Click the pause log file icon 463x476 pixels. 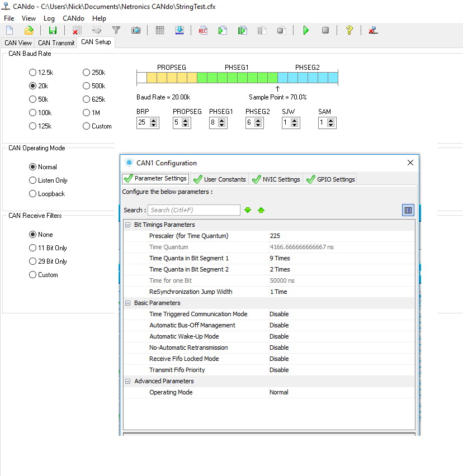click(x=262, y=30)
